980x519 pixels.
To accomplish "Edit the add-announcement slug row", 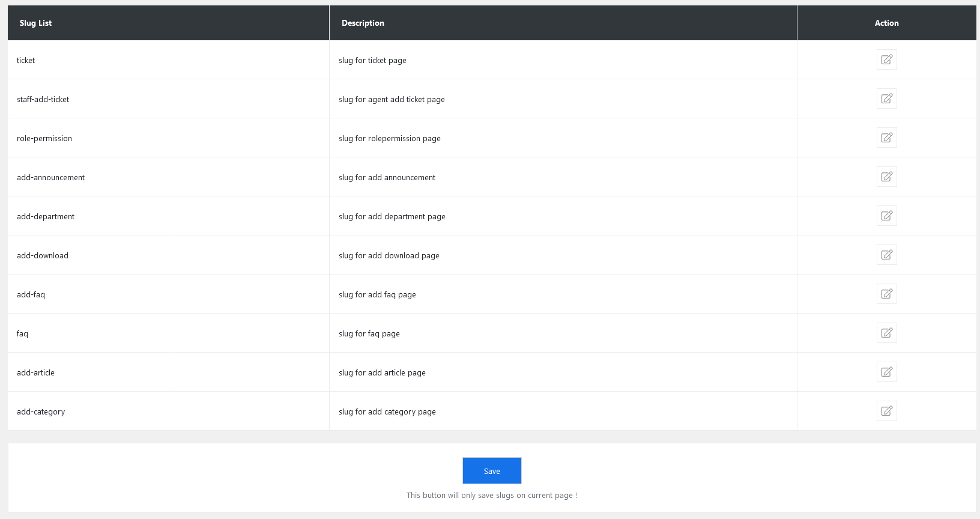I will 886,177.
